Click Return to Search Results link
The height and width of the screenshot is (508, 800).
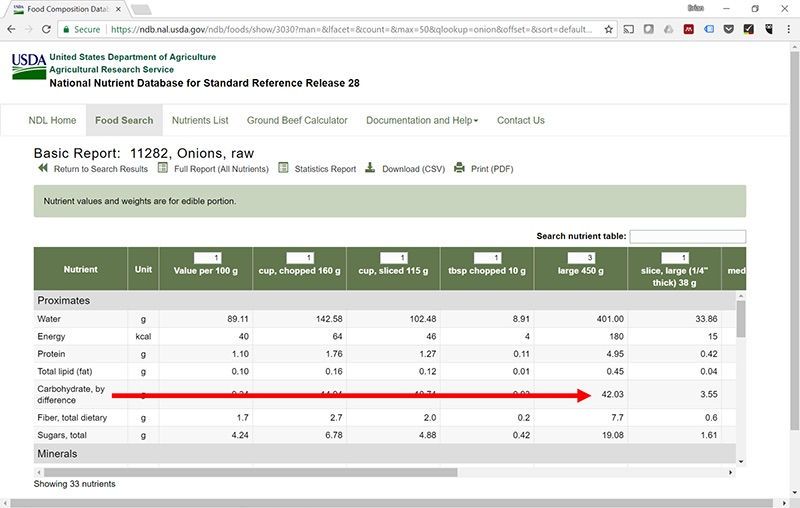[x=101, y=169]
